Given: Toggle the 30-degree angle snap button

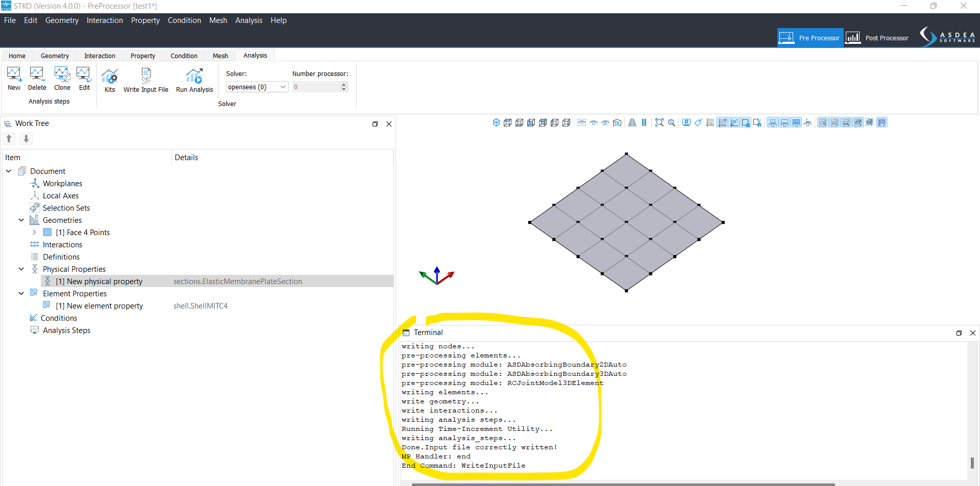Looking at the screenshot, I should (734, 122).
